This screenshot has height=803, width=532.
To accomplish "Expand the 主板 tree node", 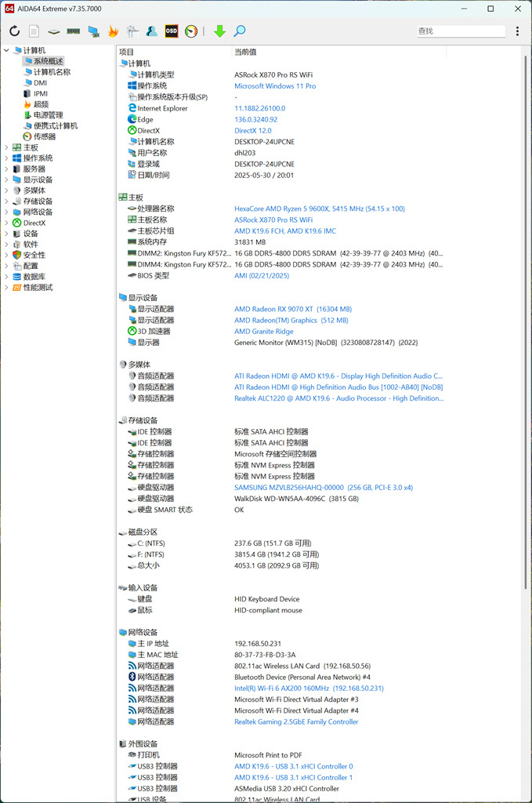I will coord(6,147).
